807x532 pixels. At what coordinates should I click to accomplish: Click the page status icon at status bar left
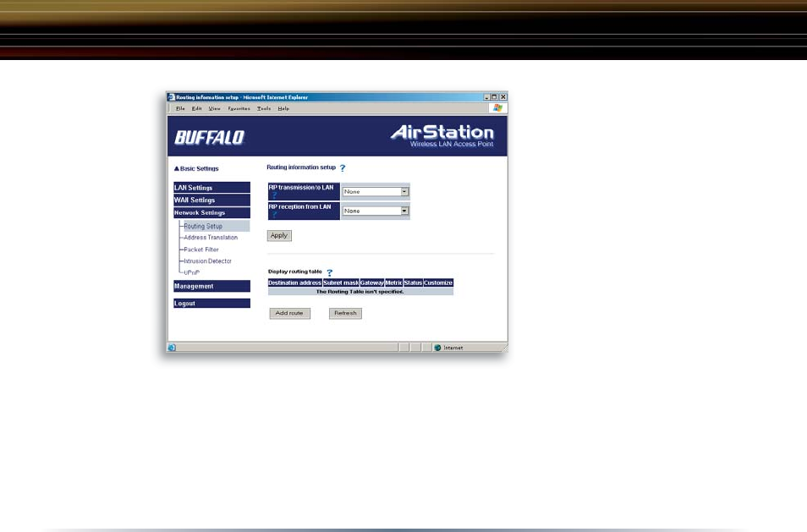pyautogui.click(x=172, y=348)
